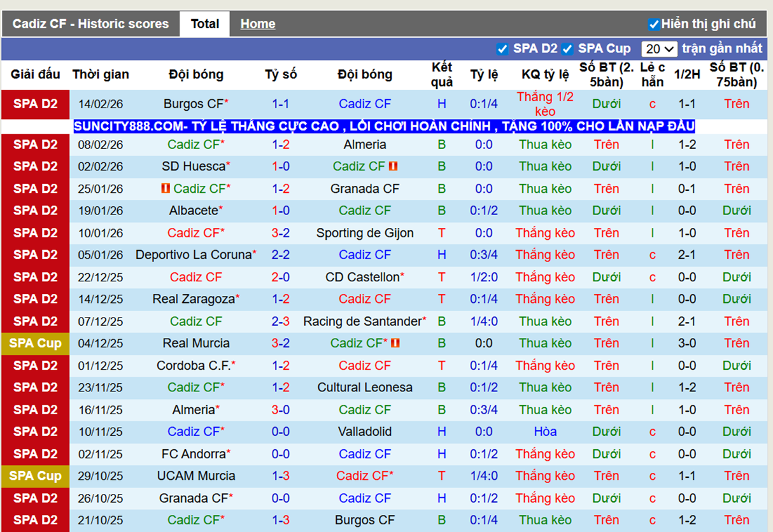Click the red card icon beside SD Huesca's opponent Cadiz CF
Viewport: 773px width, 532px height.
click(x=394, y=166)
